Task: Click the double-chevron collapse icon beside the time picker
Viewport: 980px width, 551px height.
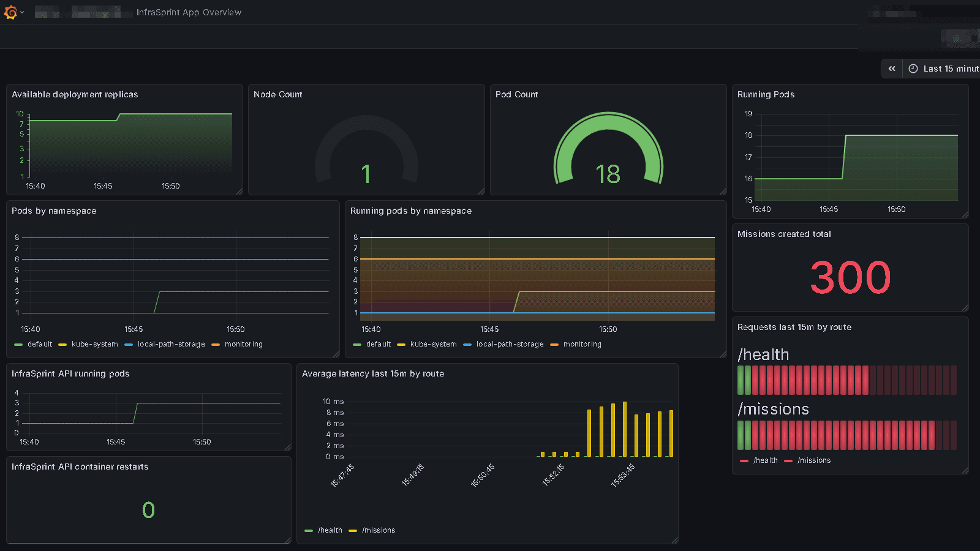Action: [x=891, y=68]
